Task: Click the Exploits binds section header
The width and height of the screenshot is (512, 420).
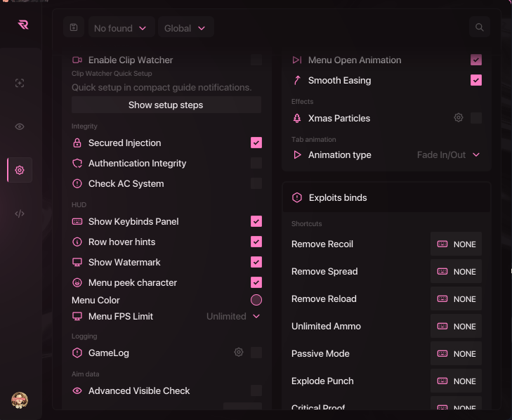Action: pyautogui.click(x=386, y=197)
